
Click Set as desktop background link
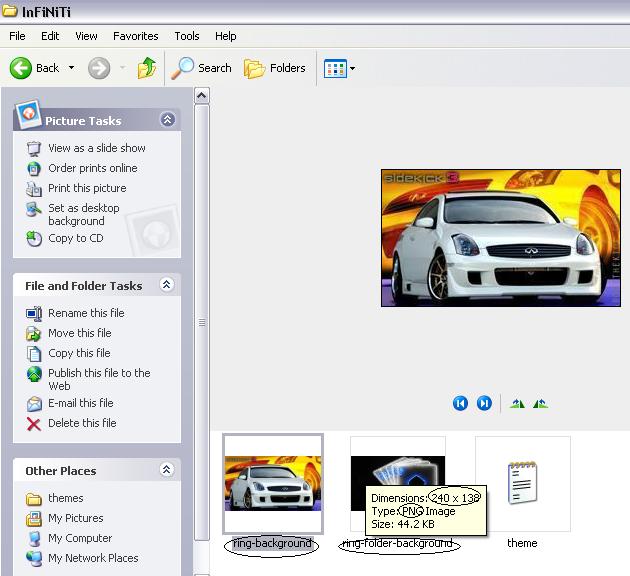pyautogui.click(x=84, y=214)
